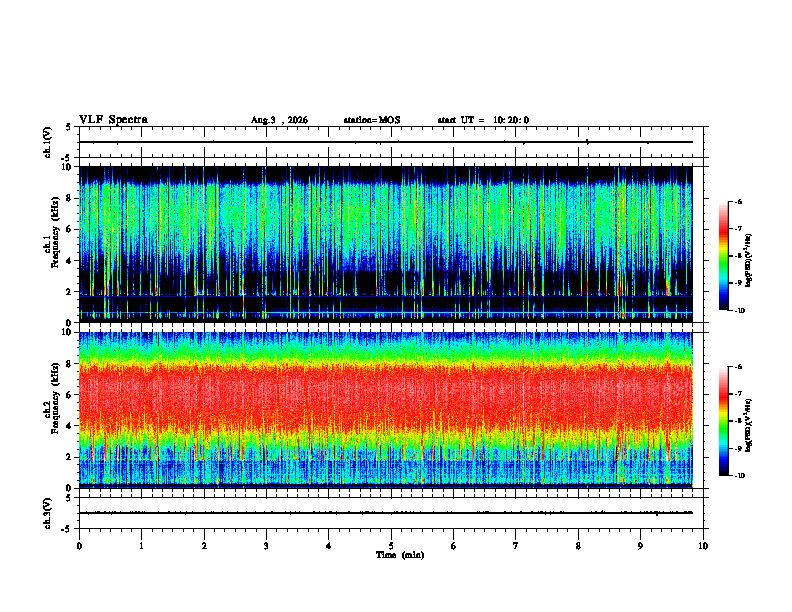This screenshot has height=612, width=792.
Task: Click the "Time (min)" axis title
Action: tap(400, 555)
